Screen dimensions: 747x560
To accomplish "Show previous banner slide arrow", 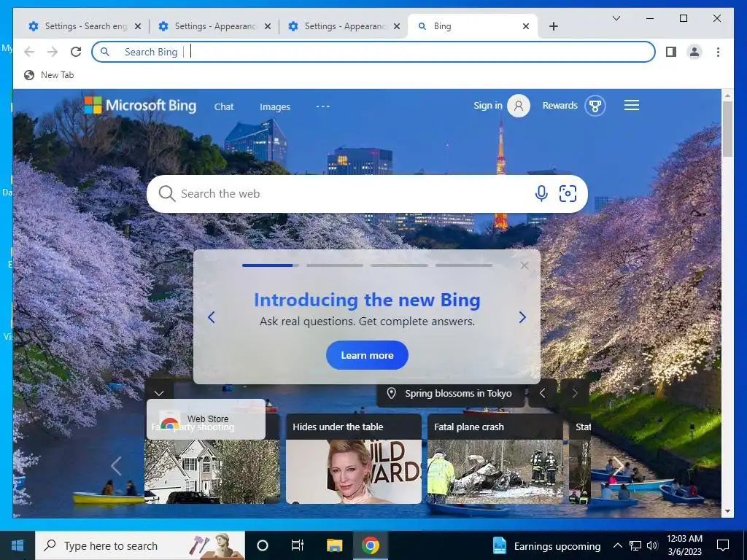I will pyautogui.click(x=211, y=317).
